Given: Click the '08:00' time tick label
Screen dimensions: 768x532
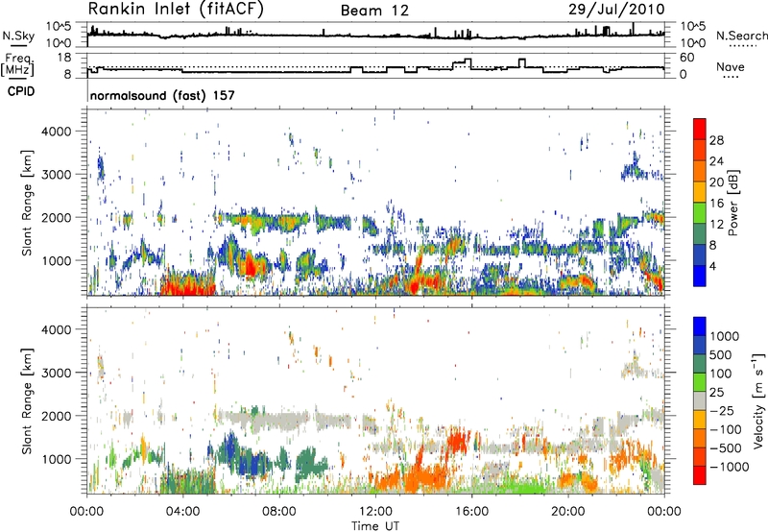Looking at the screenshot, I should (279, 512).
